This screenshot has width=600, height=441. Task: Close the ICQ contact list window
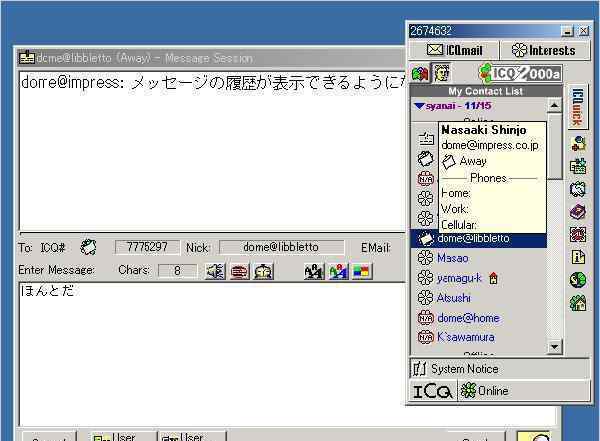[583, 31]
